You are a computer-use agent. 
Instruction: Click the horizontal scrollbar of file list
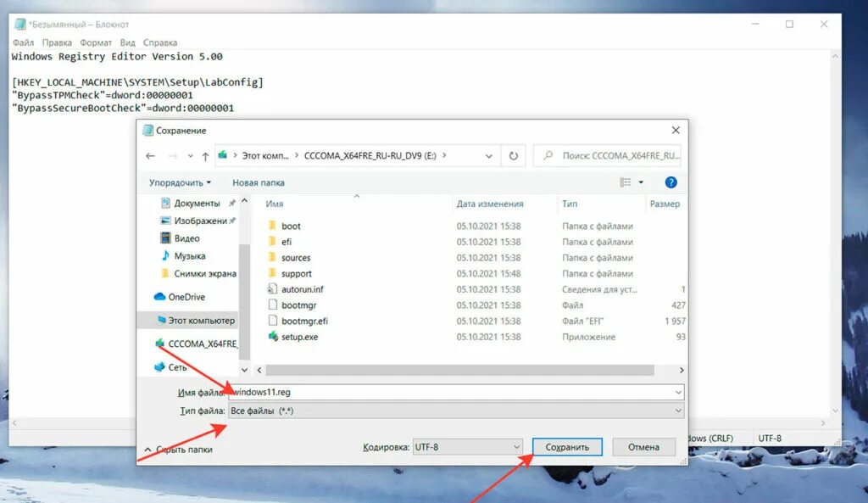459,370
